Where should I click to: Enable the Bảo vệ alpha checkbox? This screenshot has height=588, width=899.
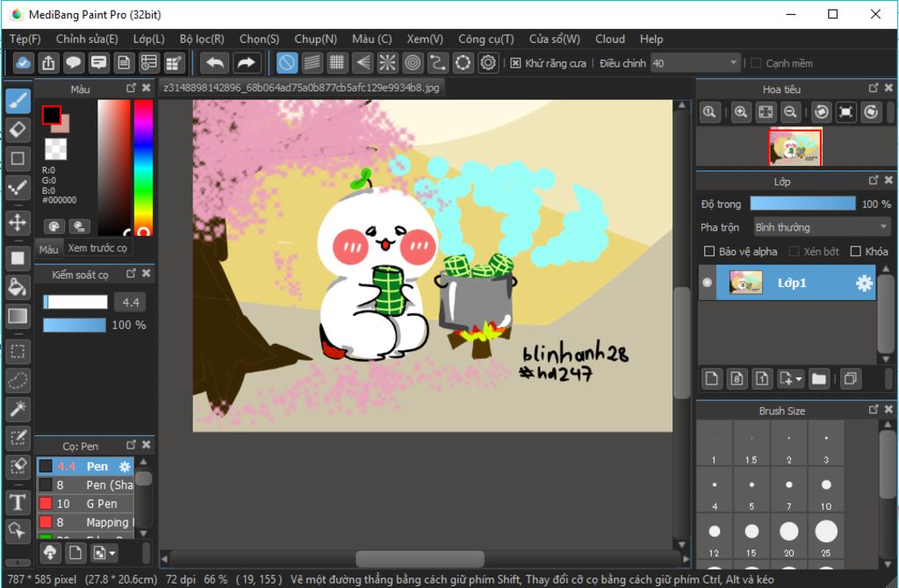[709, 252]
